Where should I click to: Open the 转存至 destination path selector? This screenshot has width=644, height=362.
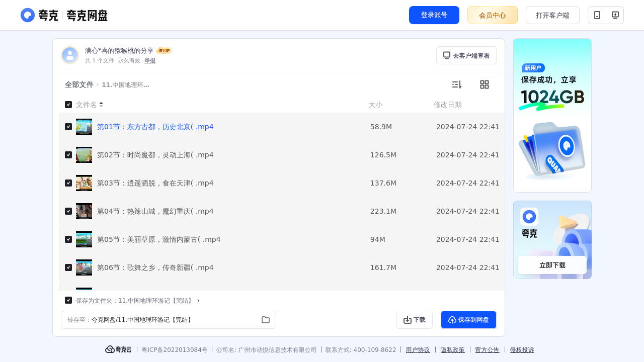pyautogui.click(x=169, y=320)
